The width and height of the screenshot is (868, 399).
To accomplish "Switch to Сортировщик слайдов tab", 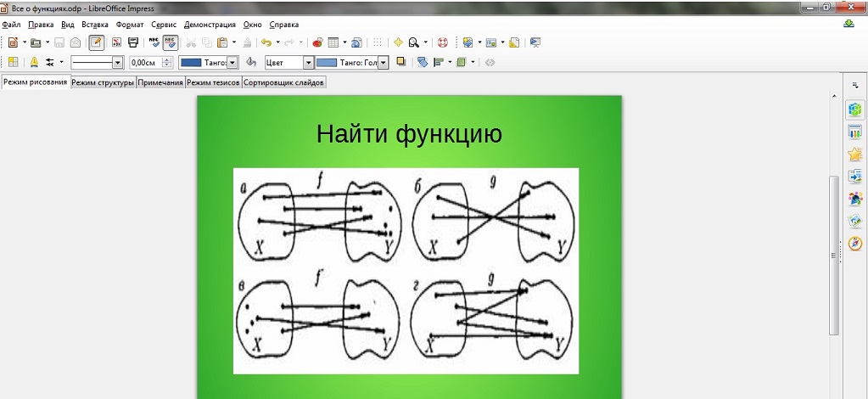I will 283,82.
